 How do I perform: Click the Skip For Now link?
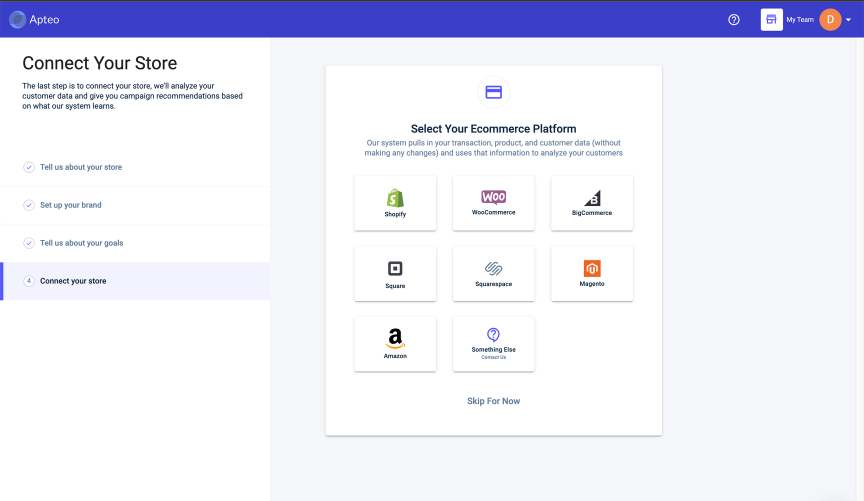[493, 401]
